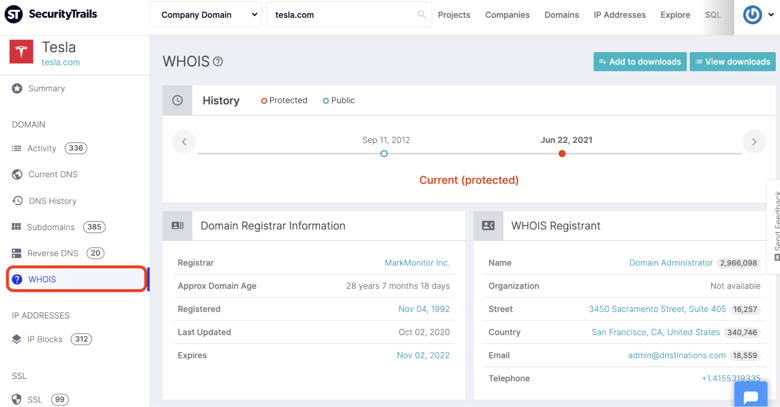
Task: Open the Domains menu
Action: (561, 15)
